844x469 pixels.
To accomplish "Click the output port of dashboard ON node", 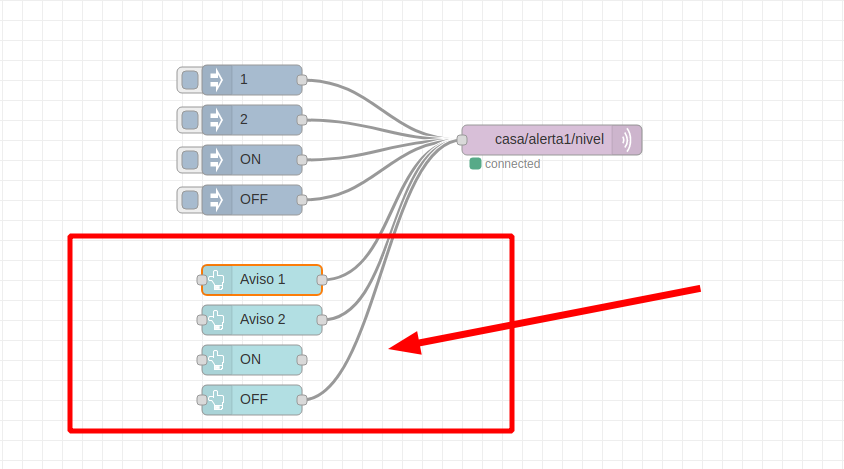I will 302,360.
